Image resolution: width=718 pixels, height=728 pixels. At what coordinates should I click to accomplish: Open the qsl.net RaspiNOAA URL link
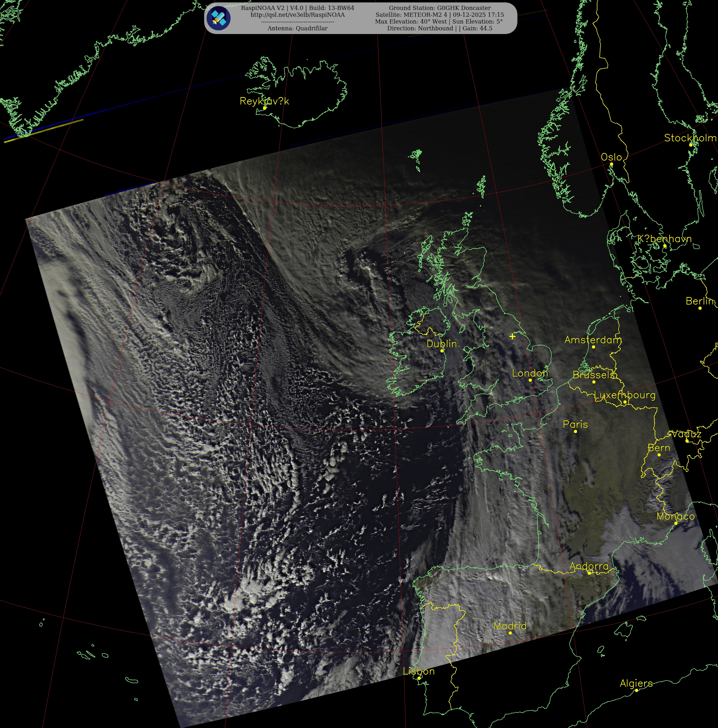pos(297,15)
